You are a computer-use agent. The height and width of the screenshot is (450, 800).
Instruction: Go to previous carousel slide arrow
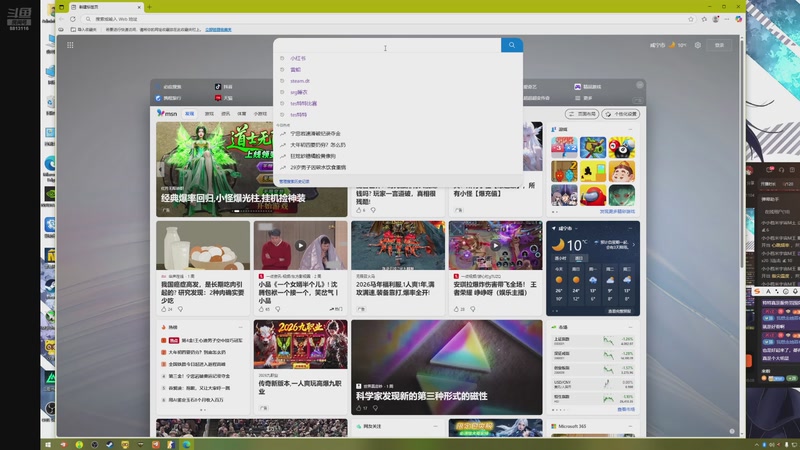pyautogui.click(x=160, y=169)
